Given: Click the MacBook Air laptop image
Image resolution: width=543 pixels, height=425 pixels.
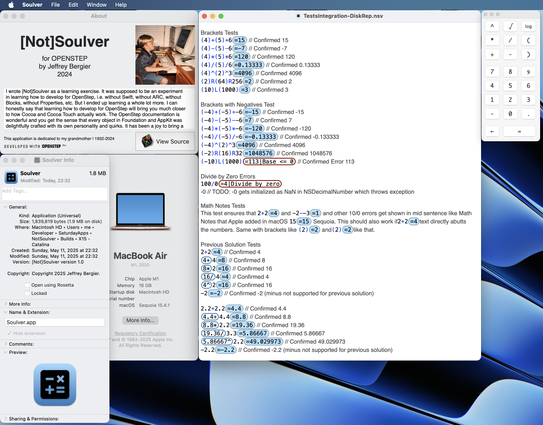Looking at the screenshot, I should pyautogui.click(x=140, y=212).
